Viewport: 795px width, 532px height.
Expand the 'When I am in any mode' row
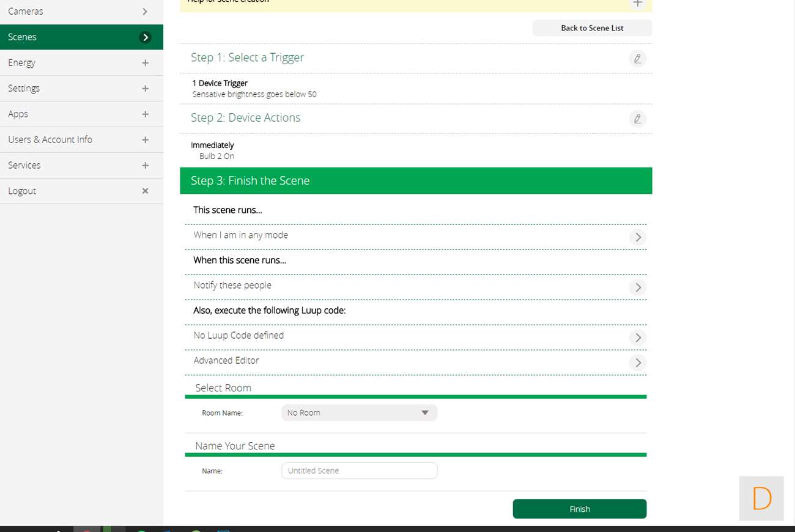click(x=637, y=237)
